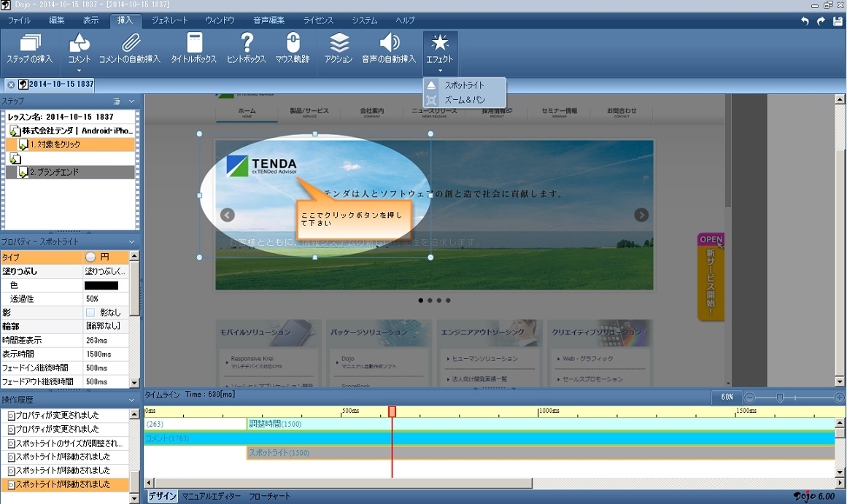Click the undo arrow icon
This screenshot has height=504, width=847.
805,20
